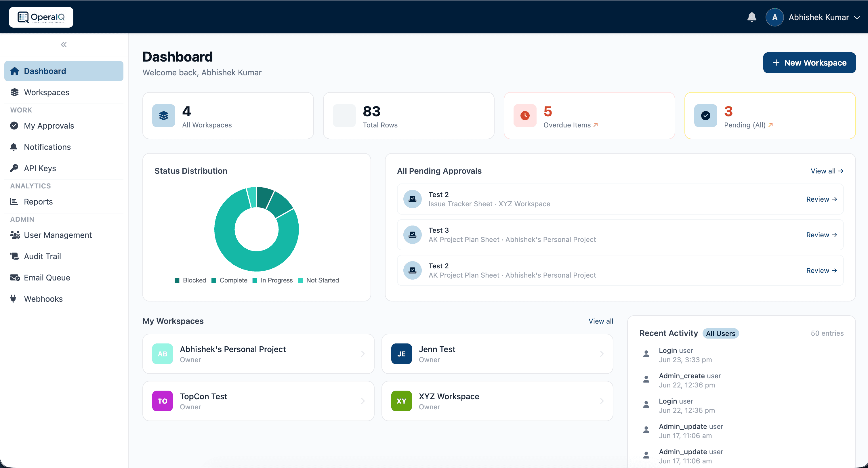The image size is (868, 468).
Task: Click the Dashboard home icon
Action: (x=14, y=71)
